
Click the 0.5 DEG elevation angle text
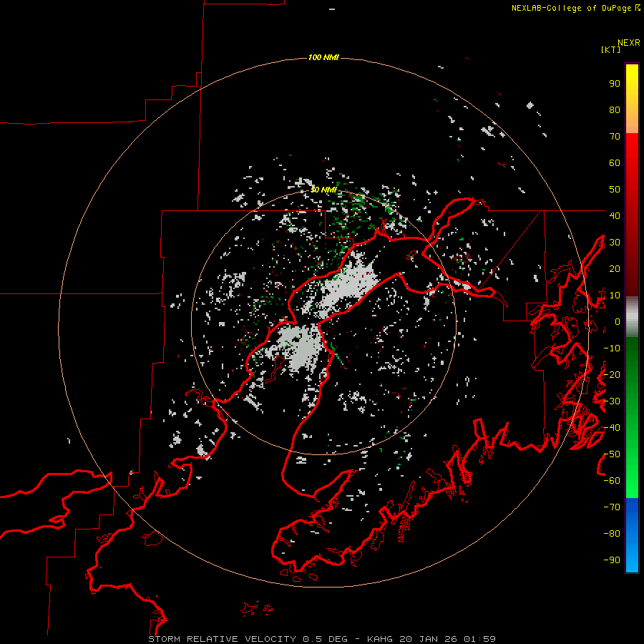pyautogui.click(x=326, y=639)
